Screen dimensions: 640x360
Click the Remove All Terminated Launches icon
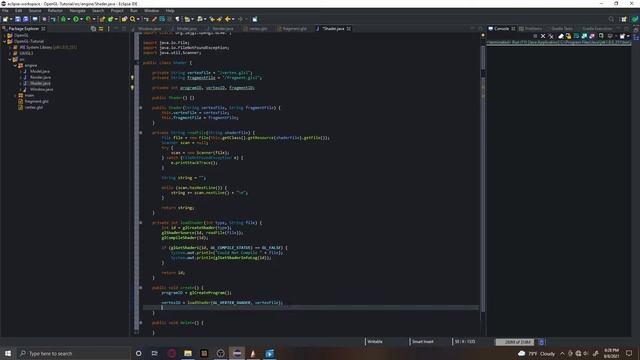(x=551, y=36)
